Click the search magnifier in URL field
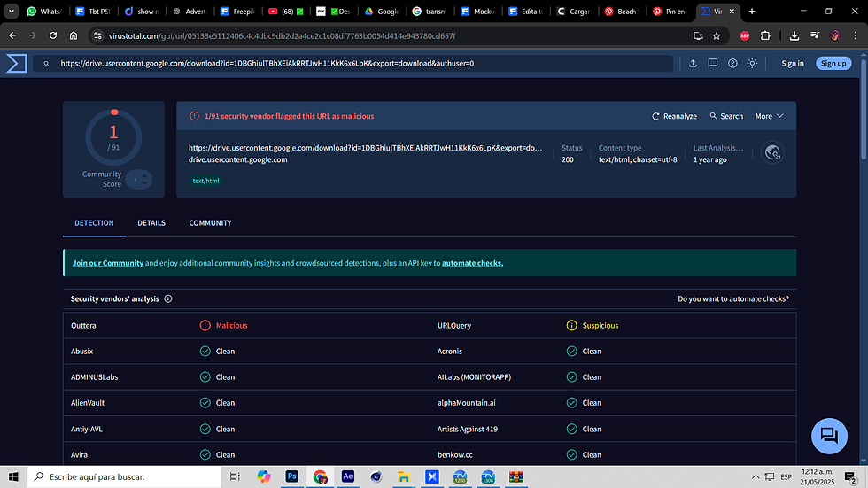 click(46, 64)
